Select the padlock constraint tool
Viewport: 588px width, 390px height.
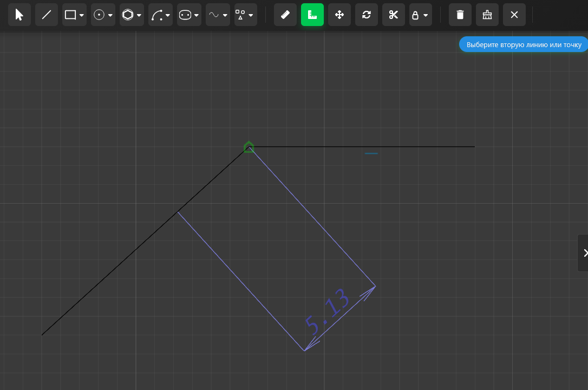(x=415, y=15)
